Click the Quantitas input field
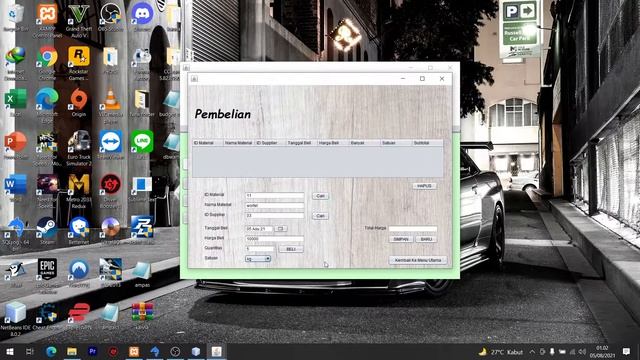The width and height of the screenshot is (640, 360). click(260, 249)
